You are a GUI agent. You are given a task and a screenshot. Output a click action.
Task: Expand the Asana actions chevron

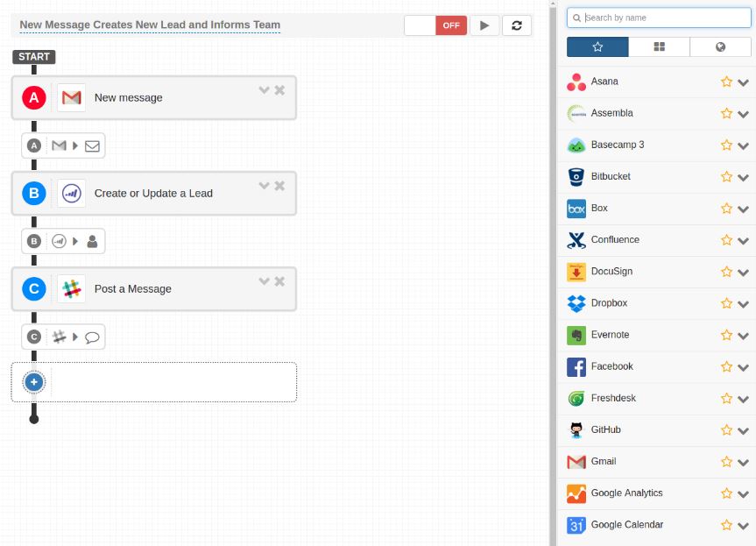point(744,82)
